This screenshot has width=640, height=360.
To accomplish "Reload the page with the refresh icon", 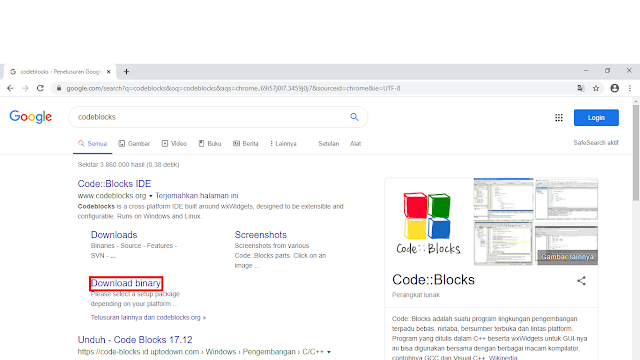I will 40,88.
